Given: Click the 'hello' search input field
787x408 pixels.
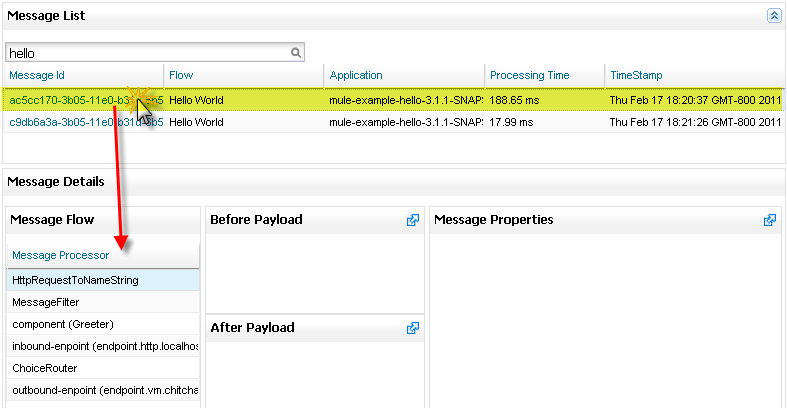Looking at the screenshot, I should tap(148, 53).
